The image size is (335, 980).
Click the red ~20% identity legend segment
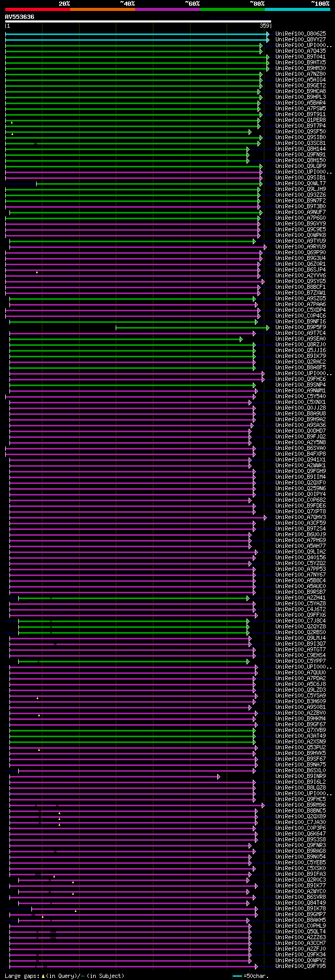(x=38, y=9)
